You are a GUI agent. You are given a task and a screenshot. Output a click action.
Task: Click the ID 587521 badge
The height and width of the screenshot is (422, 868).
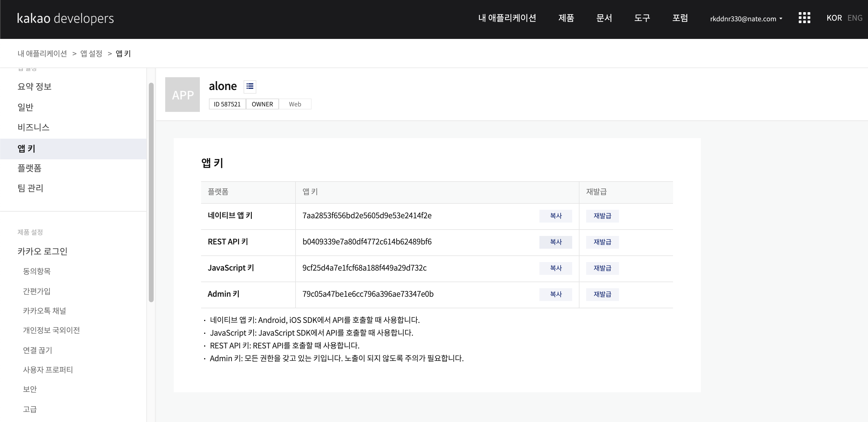point(227,104)
